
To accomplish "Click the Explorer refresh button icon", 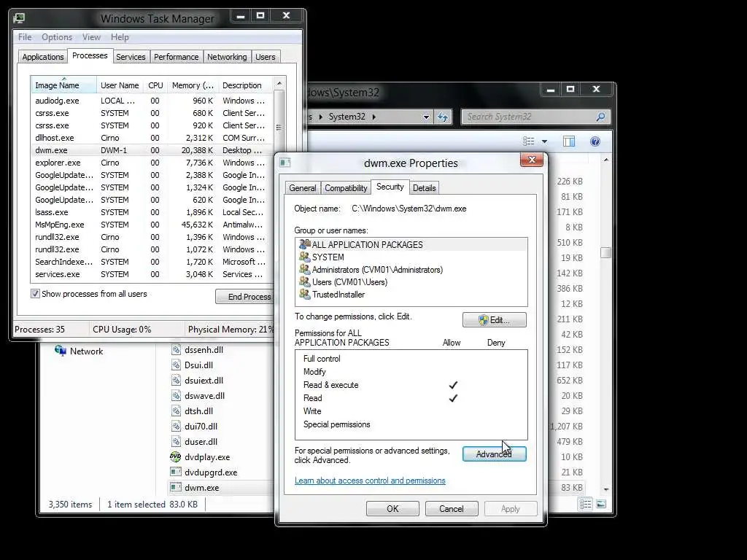I will (443, 117).
